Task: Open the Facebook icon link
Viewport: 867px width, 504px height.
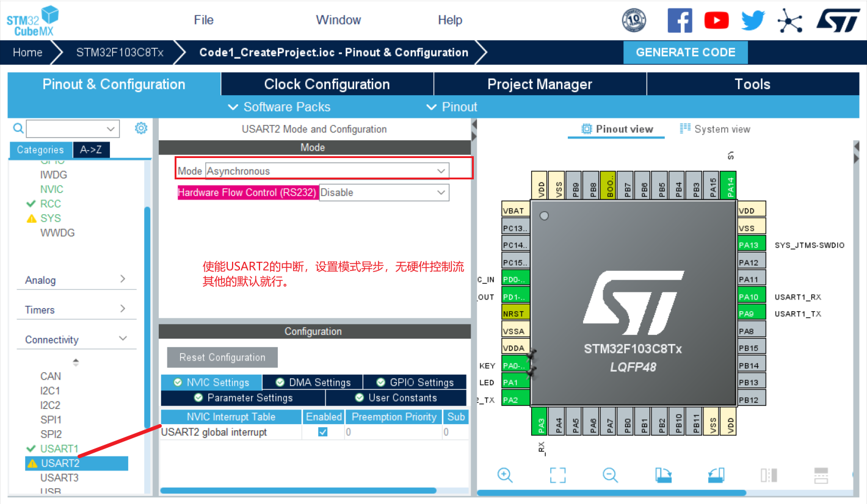Action: [x=680, y=20]
